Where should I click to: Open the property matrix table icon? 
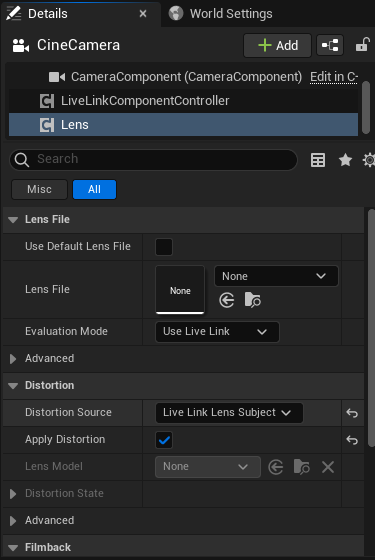click(x=318, y=160)
